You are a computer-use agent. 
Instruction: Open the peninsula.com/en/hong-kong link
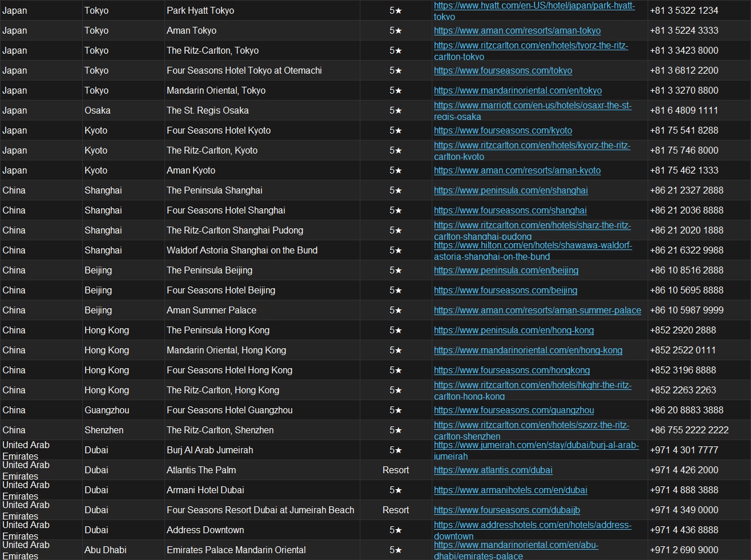coord(513,331)
